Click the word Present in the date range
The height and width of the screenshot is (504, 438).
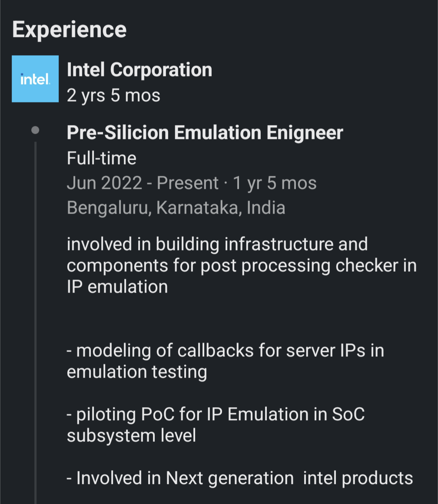188,183
